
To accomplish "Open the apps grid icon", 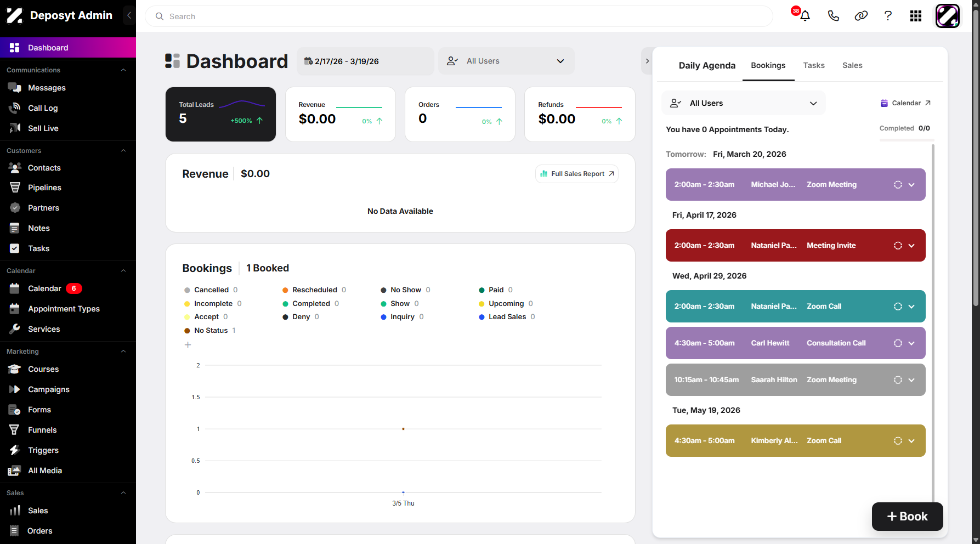I will point(915,16).
